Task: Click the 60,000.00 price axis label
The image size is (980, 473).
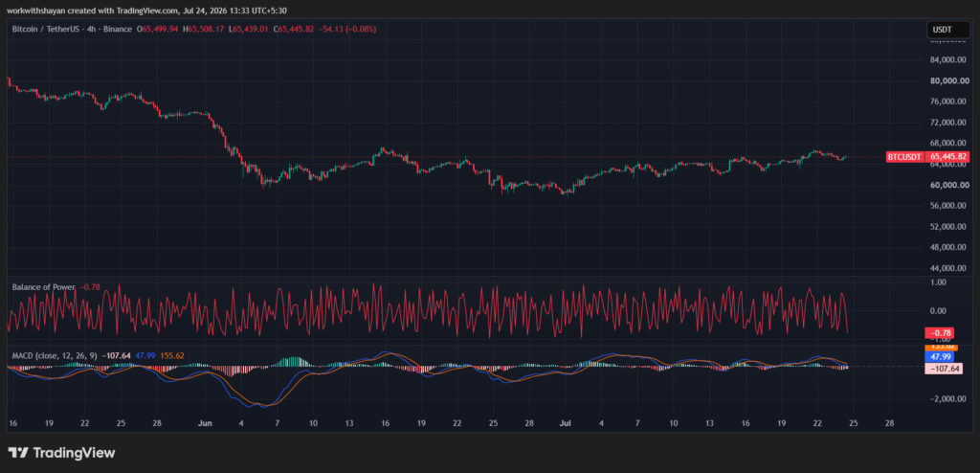Action: click(948, 185)
